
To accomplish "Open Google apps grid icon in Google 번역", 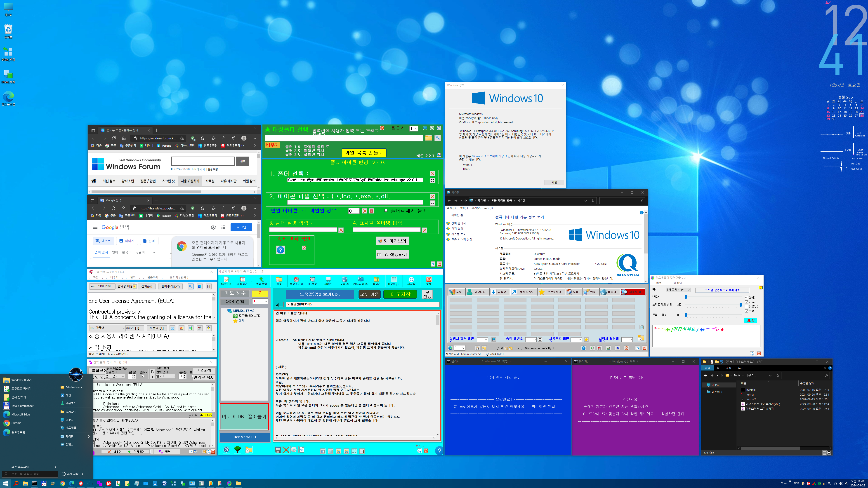I will (x=223, y=227).
